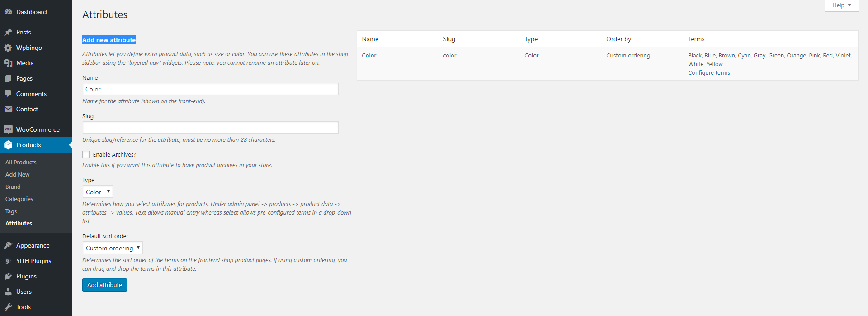This screenshot has width=868, height=316.
Task: Open Add New product submenu item
Action: (17, 174)
